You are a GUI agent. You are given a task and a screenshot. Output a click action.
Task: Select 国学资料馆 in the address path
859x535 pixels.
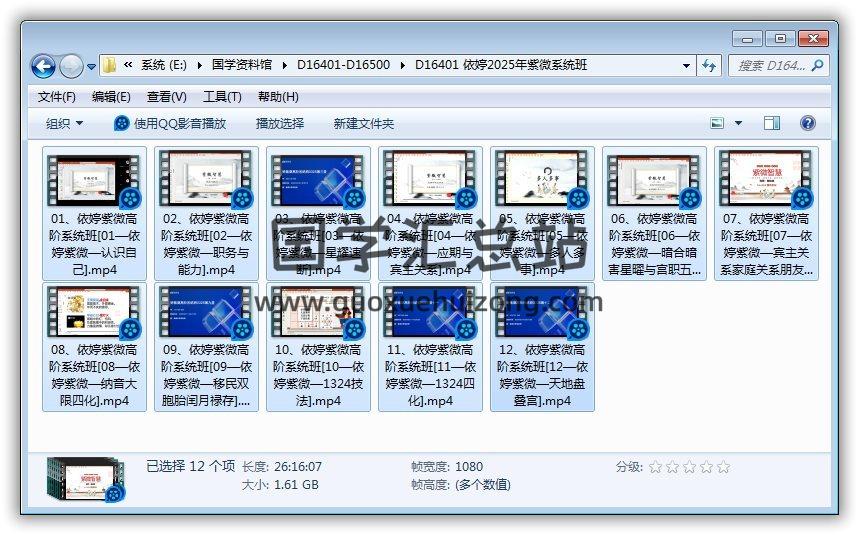tap(242, 65)
